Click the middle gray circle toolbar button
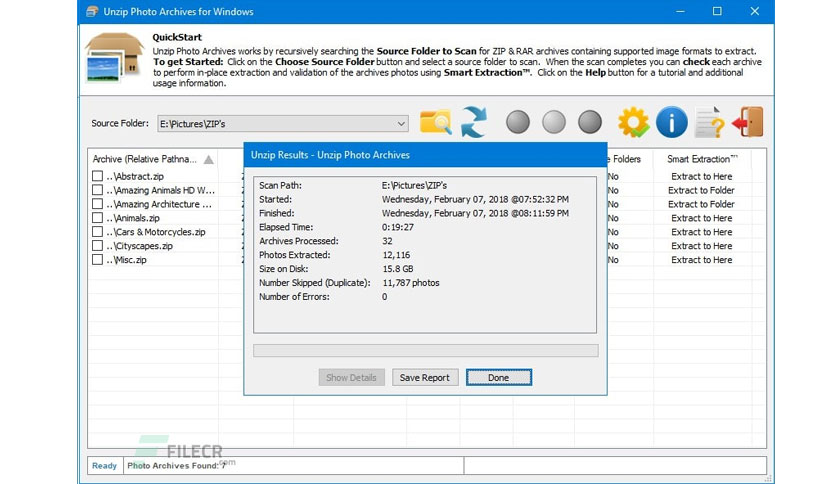The width and height of the screenshot is (836, 484). coord(554,122)
